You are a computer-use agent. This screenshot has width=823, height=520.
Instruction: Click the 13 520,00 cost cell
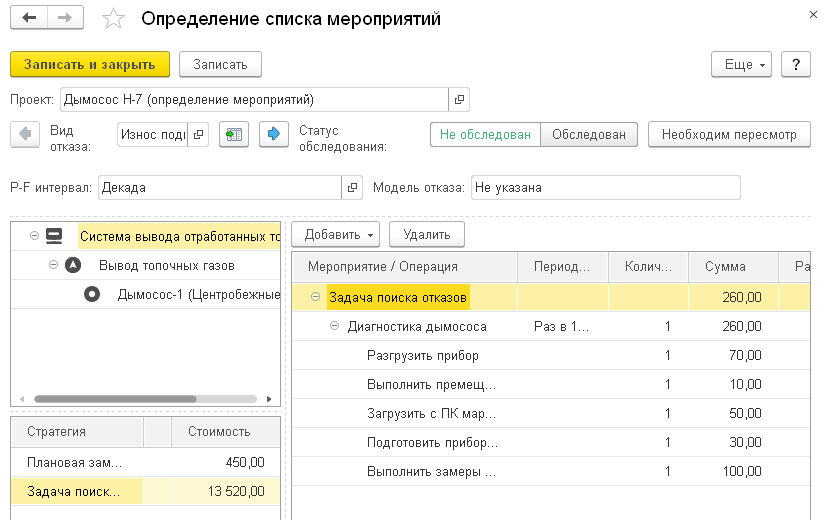pos(226,492)
